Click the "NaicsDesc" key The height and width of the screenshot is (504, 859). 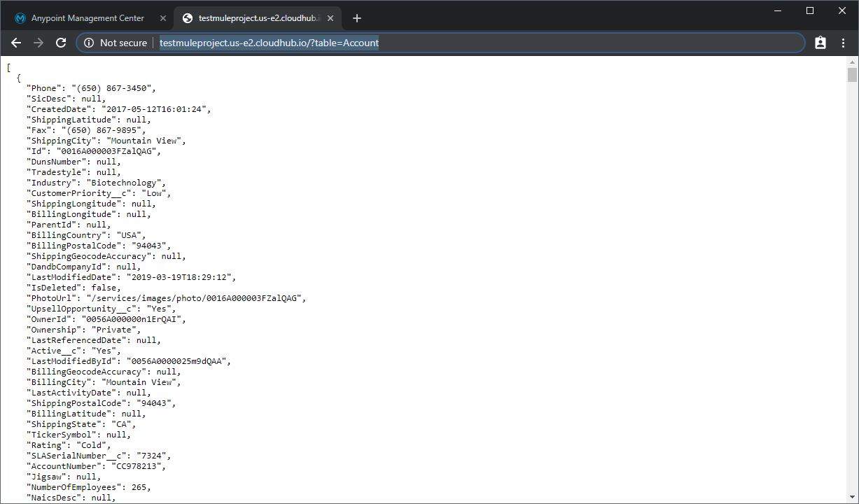[54, 498]
